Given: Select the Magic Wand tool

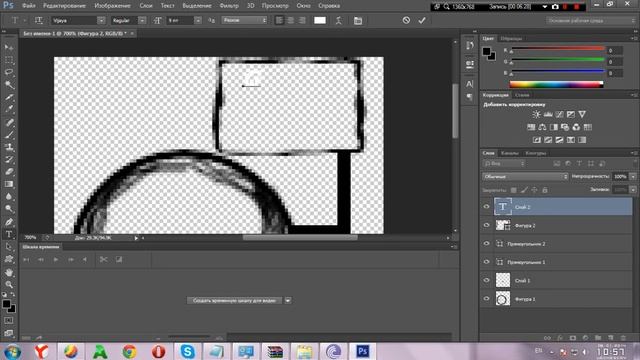Looking at the screenshot, I should click(9, 85).
